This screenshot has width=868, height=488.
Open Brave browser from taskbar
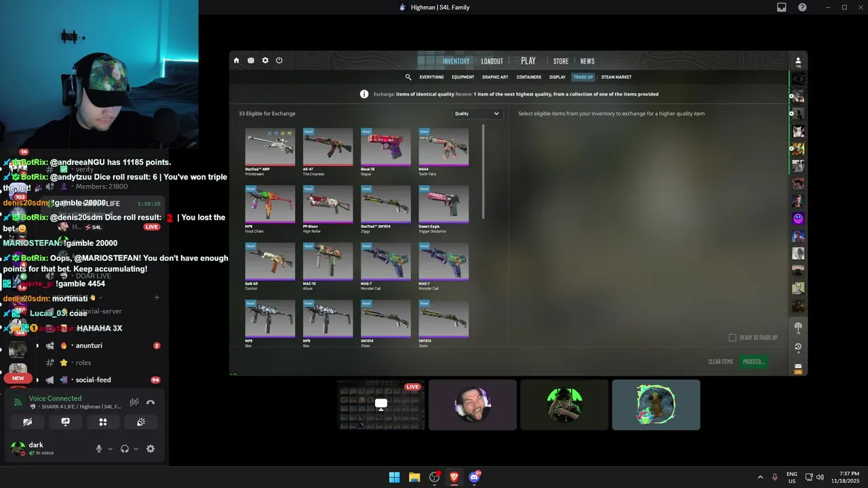(454, 477)
